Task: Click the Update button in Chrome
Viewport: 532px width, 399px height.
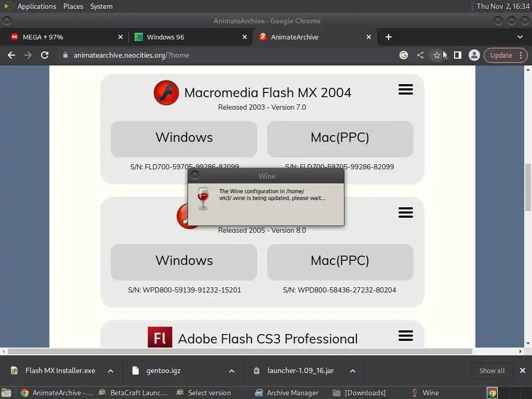Action: coord(501,55)
